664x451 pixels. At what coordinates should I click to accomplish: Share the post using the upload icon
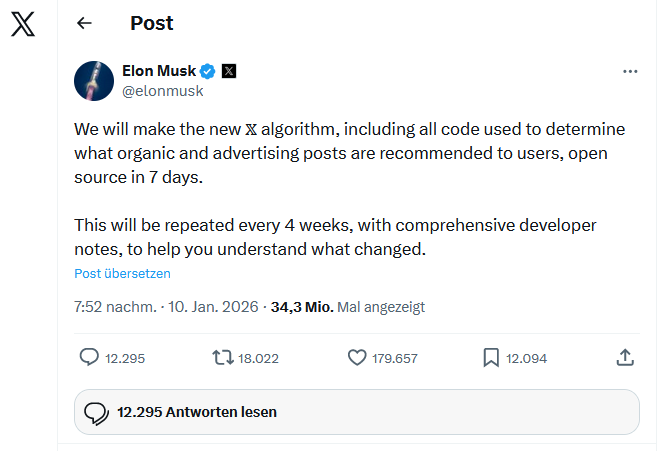(624, 357)
